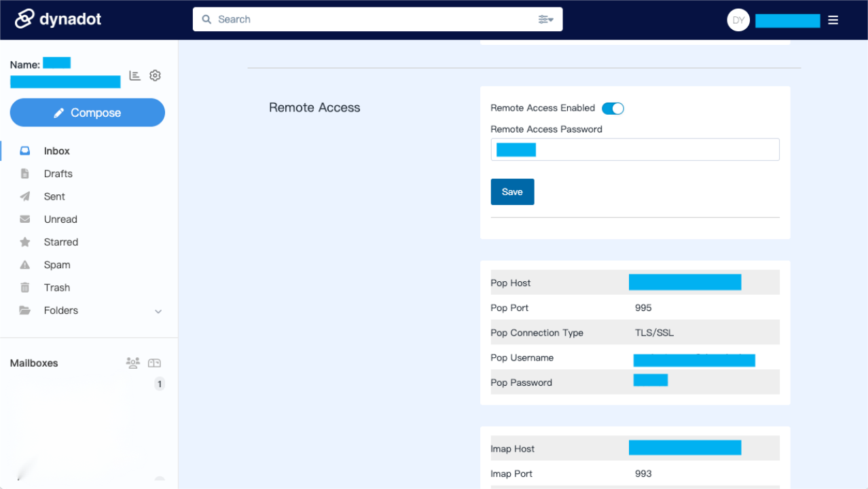
Task: Select the Pop Connection Type TLS/SSL value
Action: point(655,333)
